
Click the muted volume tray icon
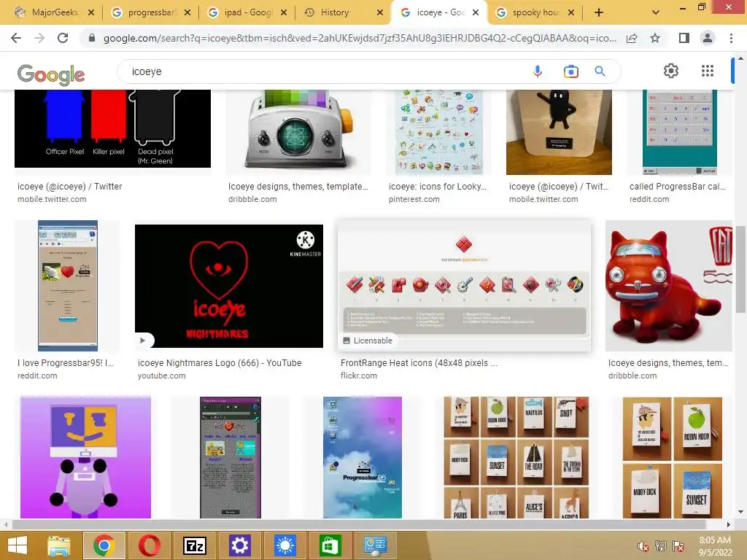[x=643, y=546]
